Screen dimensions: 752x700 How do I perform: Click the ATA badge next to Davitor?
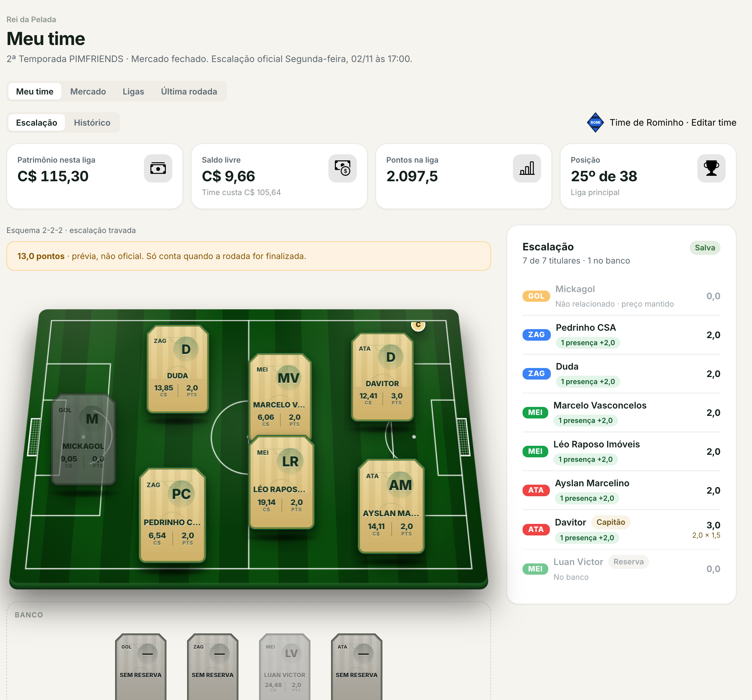click(536, 529)
